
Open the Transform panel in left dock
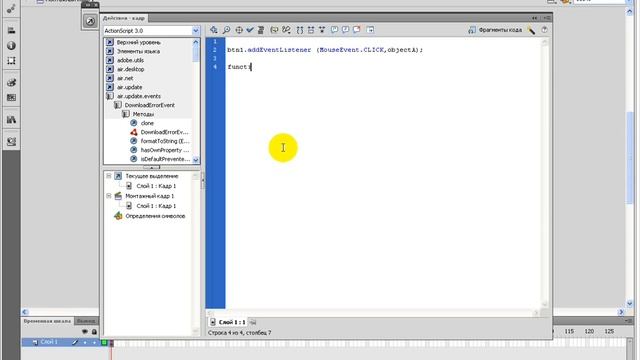(x=11, y=61)
